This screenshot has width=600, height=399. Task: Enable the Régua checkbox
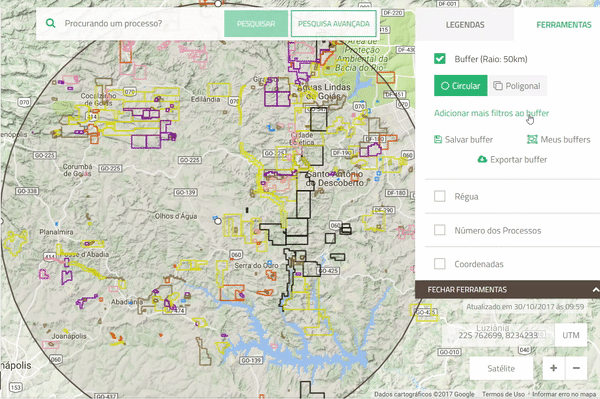(440, 196)
